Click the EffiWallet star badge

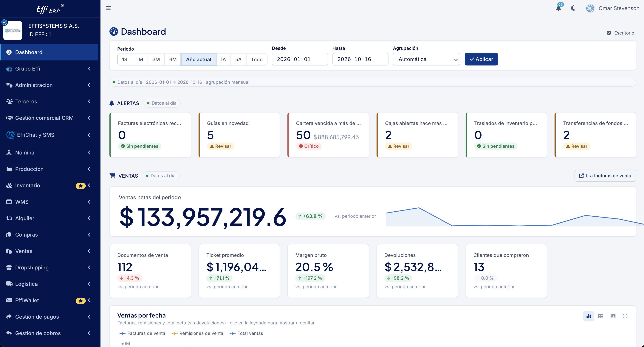[x=80, y=301]
